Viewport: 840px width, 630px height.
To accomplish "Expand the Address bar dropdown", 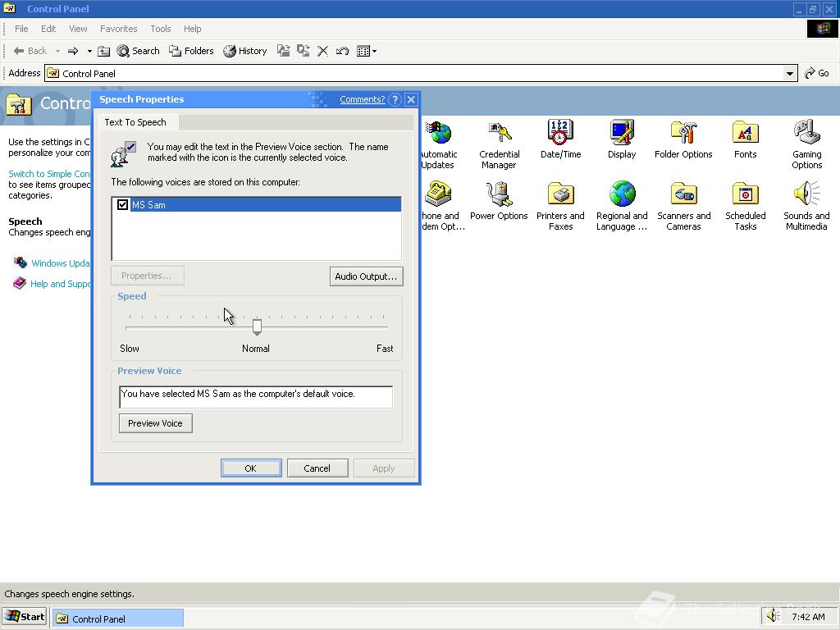I will coord(790,73).
